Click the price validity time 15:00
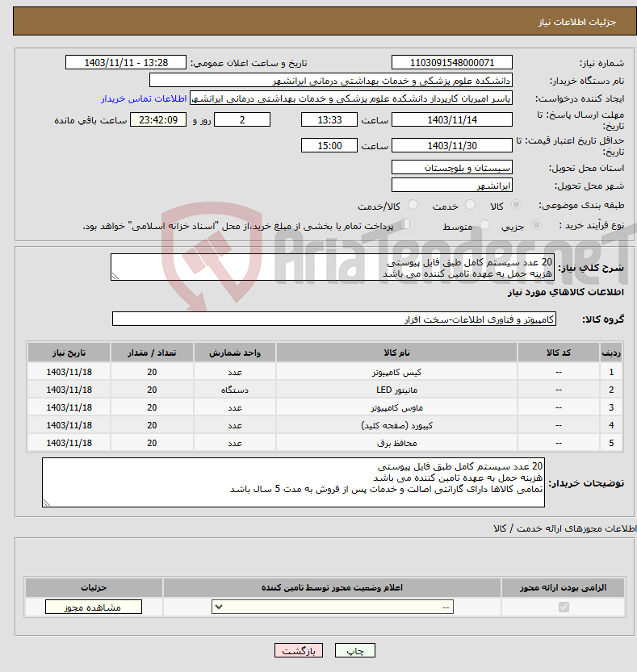 coord(329,145)
